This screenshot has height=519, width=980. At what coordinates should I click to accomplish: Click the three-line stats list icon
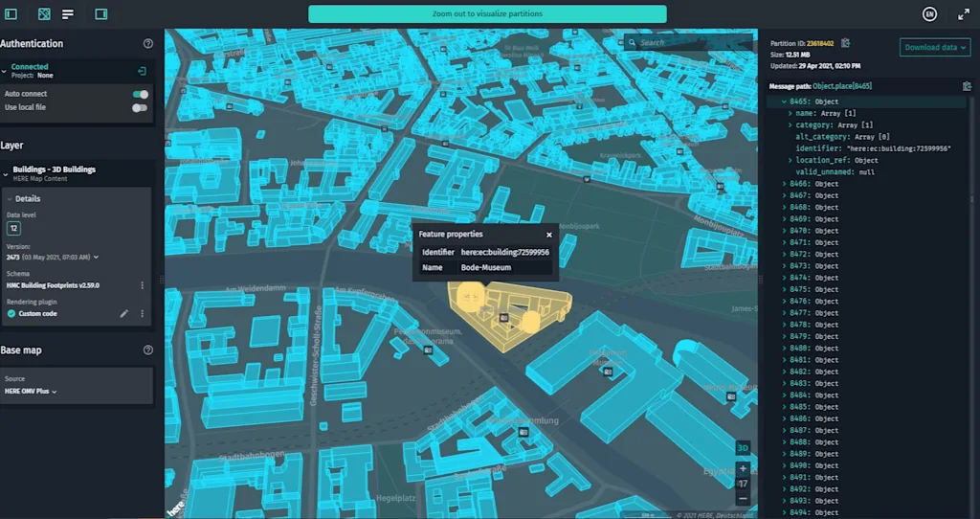click(68, 13)
